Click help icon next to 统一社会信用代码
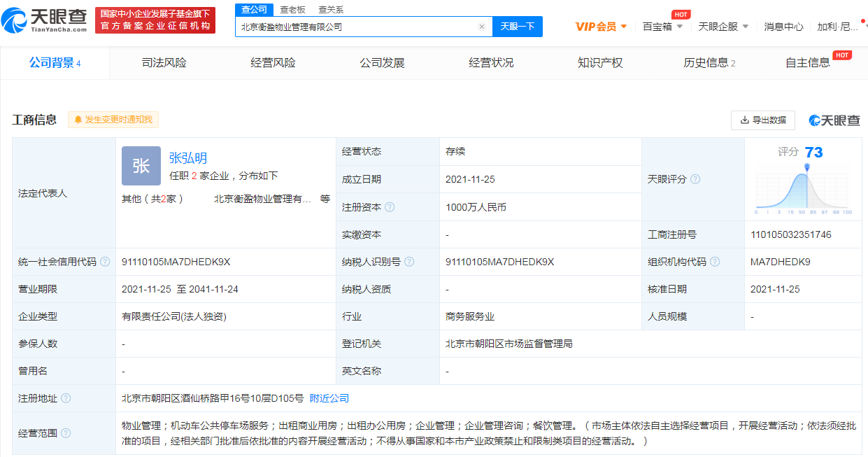 point(105,262)
